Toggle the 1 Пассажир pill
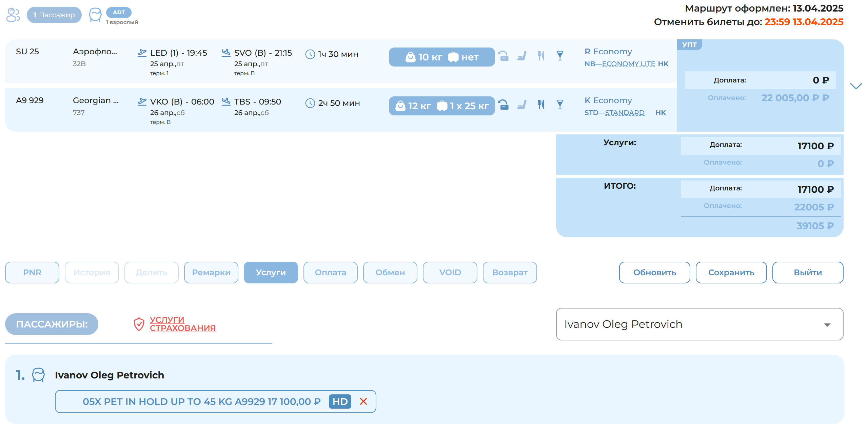868x429 pixels. point(54,15)
